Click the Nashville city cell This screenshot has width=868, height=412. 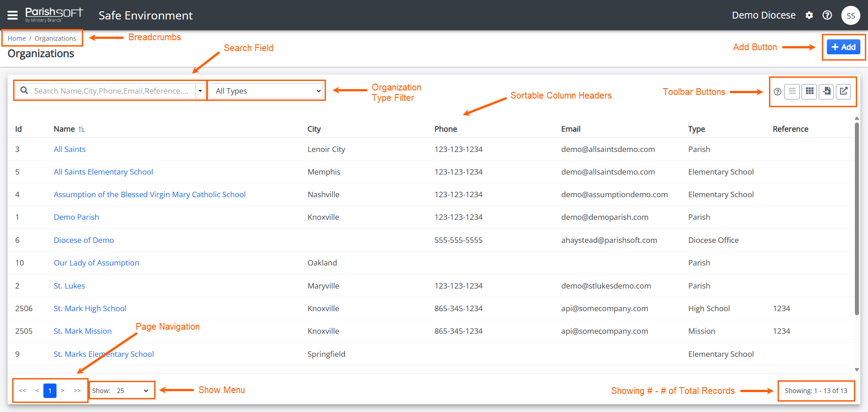324,194
